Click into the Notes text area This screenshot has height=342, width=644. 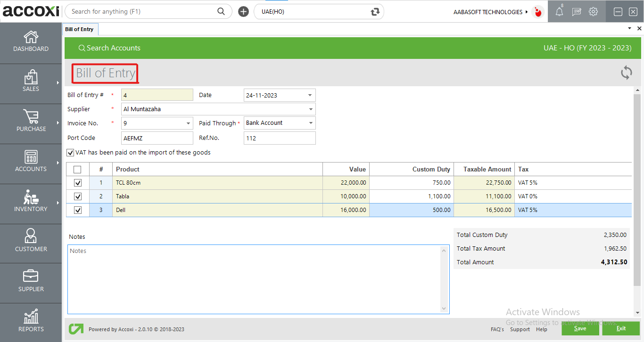click(255, 279)
